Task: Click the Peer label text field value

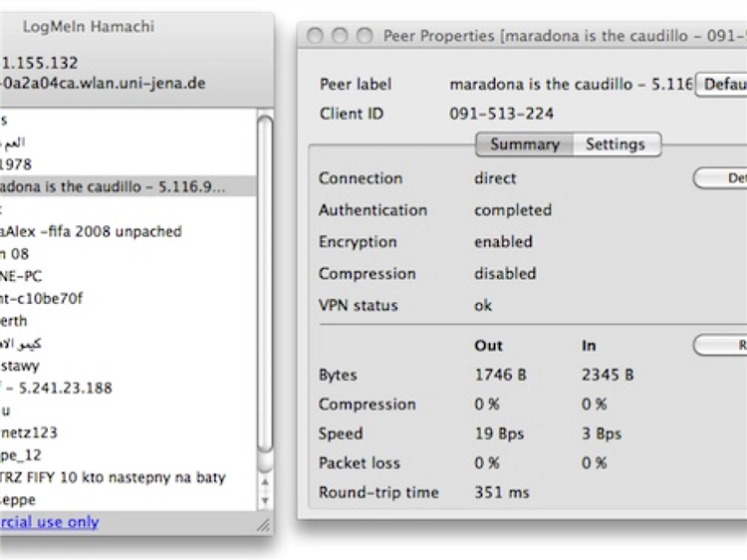Action: pyautogui.click(x=572, y=85)
